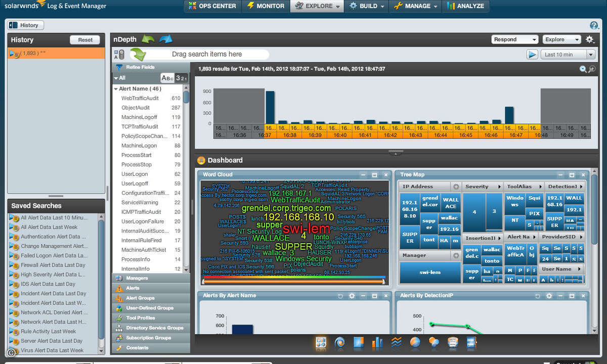Open the line chart waves icon in bottom toolbar

(396, 343)
